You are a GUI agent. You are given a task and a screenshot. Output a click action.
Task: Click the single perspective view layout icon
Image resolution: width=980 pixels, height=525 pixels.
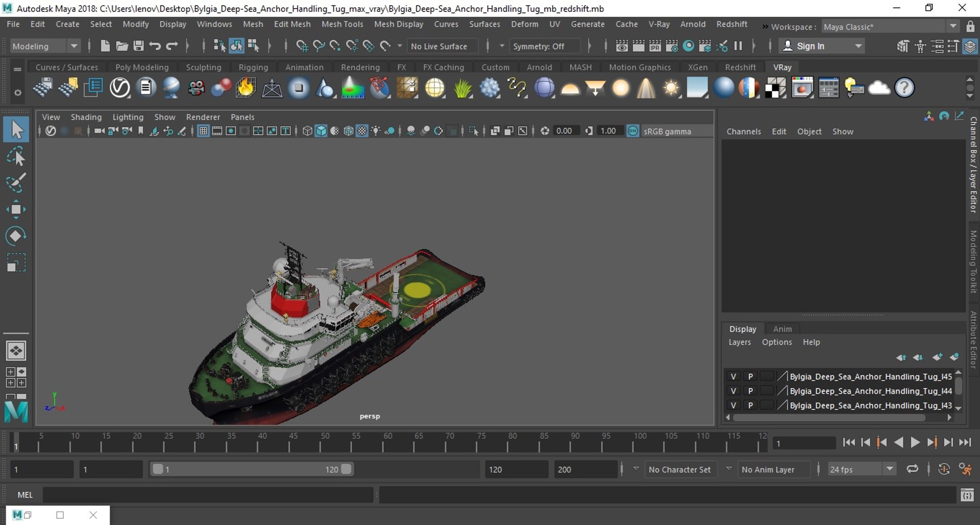16,350
